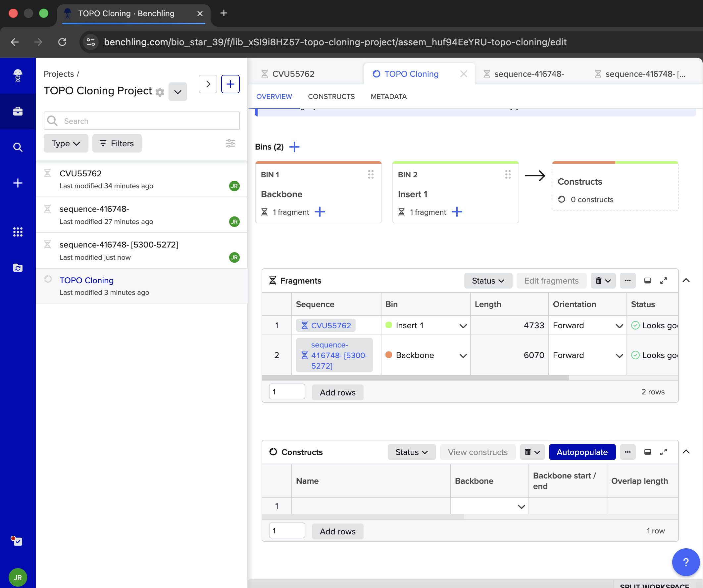Open the tasks notification checkbox icon
Screen dimensions: 703x588
point(17,540)
